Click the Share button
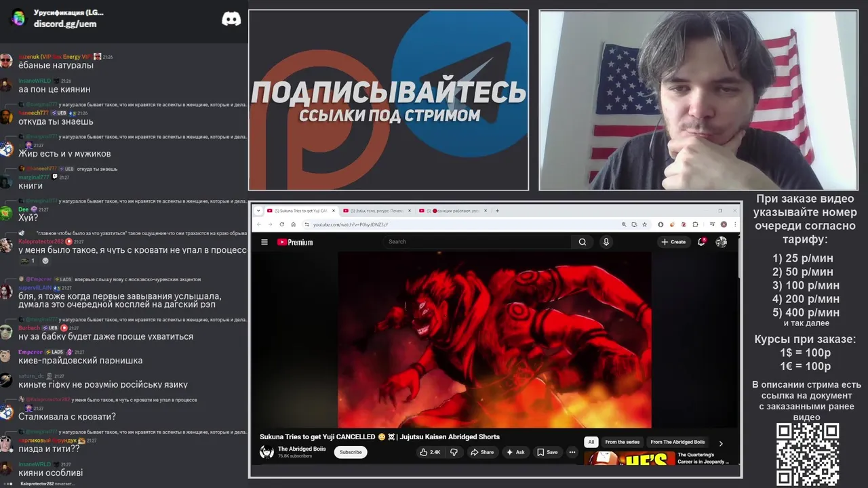Screen dimensions: 868x488 pos(482,452)
